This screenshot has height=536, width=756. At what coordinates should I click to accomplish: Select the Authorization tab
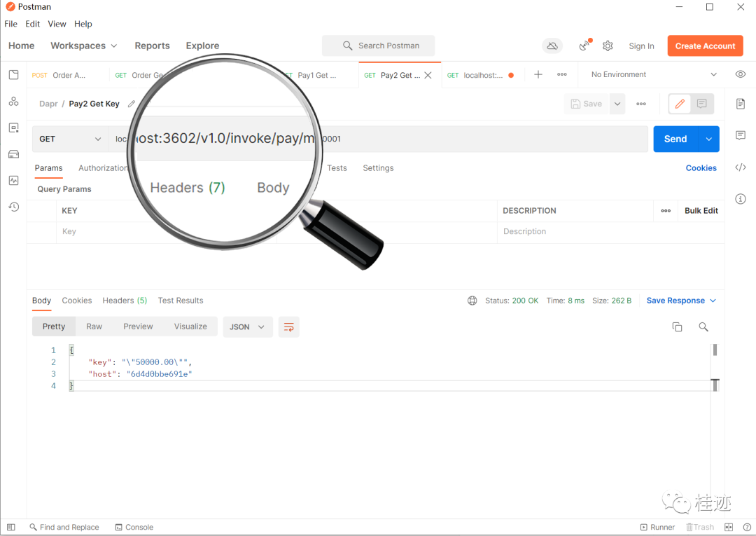(103, 168)
